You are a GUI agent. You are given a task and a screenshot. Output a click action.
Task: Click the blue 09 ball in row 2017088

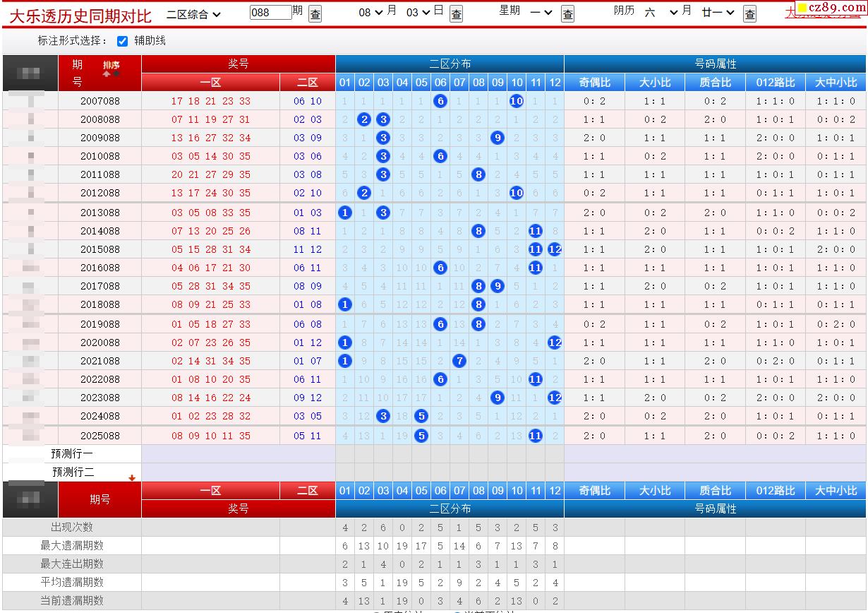click(498, 286)
